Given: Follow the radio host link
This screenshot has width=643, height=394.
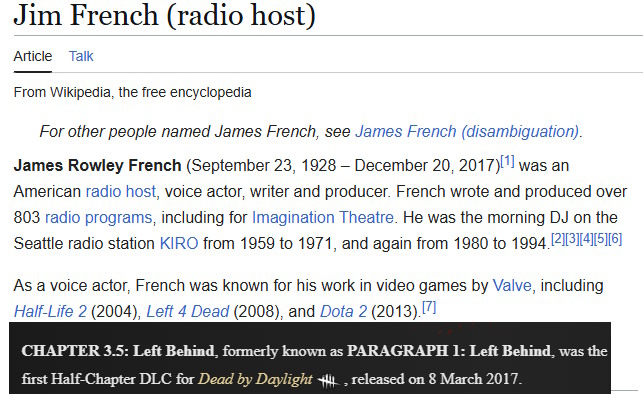Looking at the screenshot, I should [x=121, y=191].
